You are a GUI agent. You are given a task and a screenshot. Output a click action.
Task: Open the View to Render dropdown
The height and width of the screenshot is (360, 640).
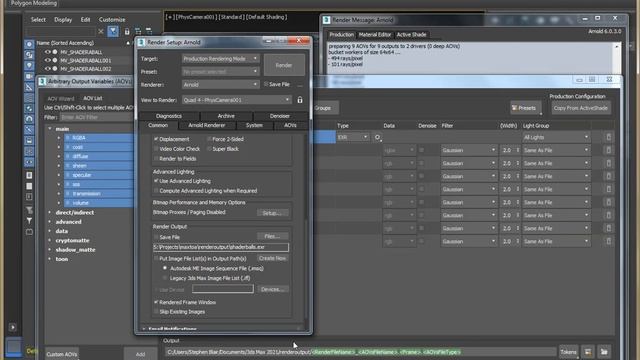[237, 100]
